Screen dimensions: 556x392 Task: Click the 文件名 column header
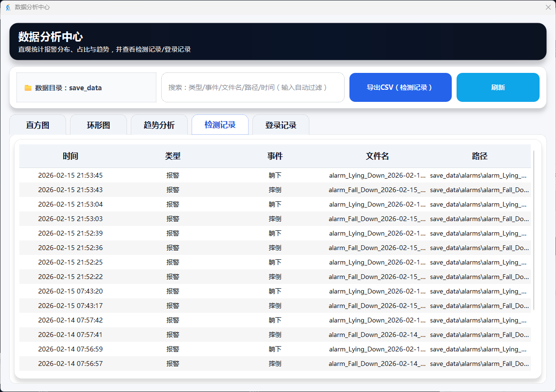coord(377,156)
